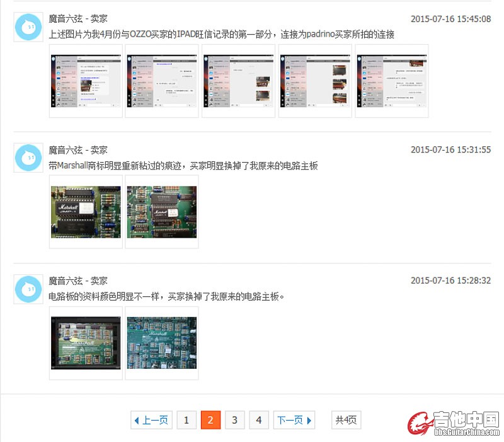Open third chat screenshot thumbnail in top post
The width and height of the screenshot is (504, 442).
(239, 81)
